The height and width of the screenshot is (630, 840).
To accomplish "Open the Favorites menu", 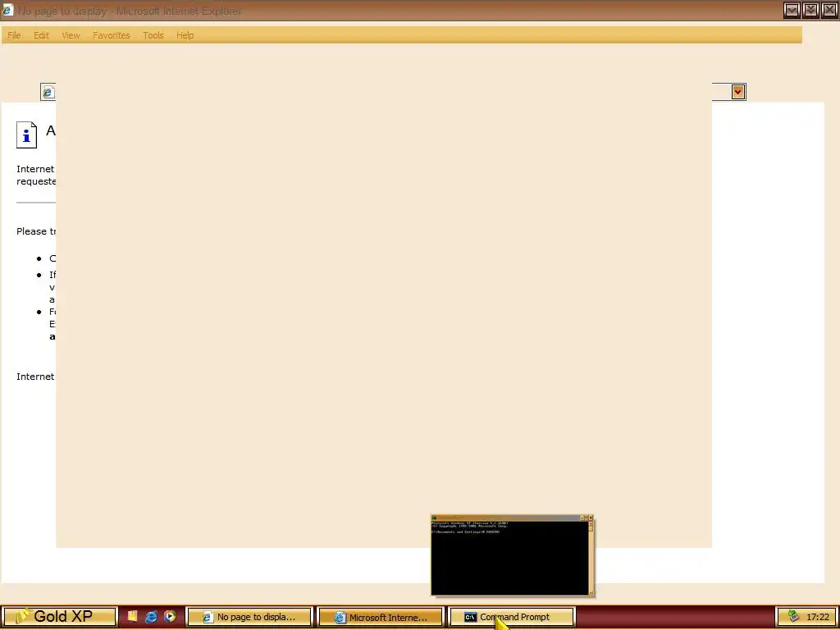I will click(x=112, y=35).
